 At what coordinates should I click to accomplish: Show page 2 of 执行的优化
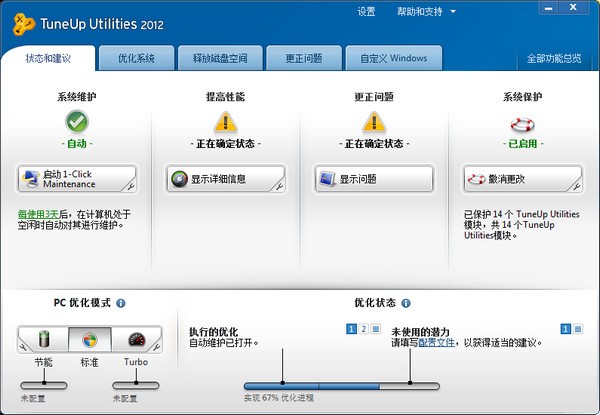click(364, 329)
